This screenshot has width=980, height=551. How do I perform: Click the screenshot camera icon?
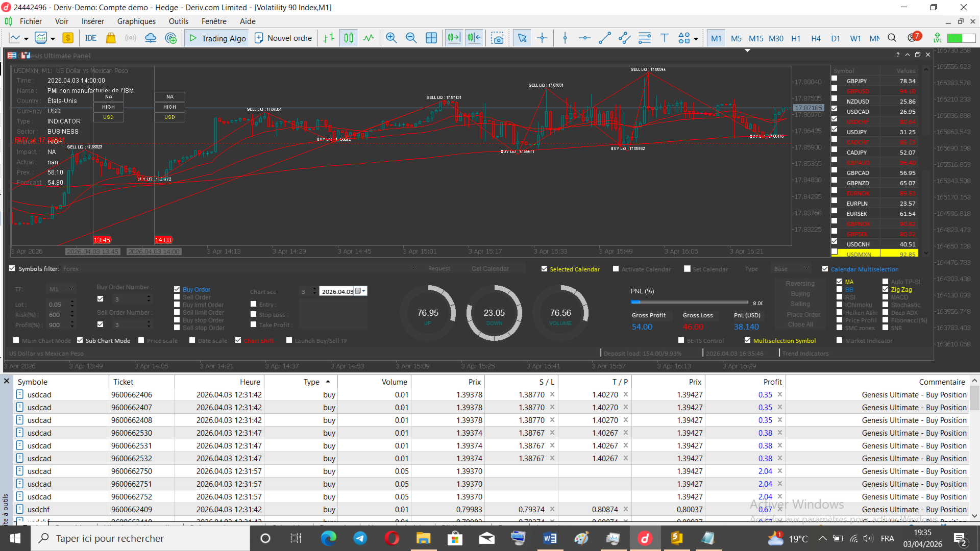click(497, 38)
